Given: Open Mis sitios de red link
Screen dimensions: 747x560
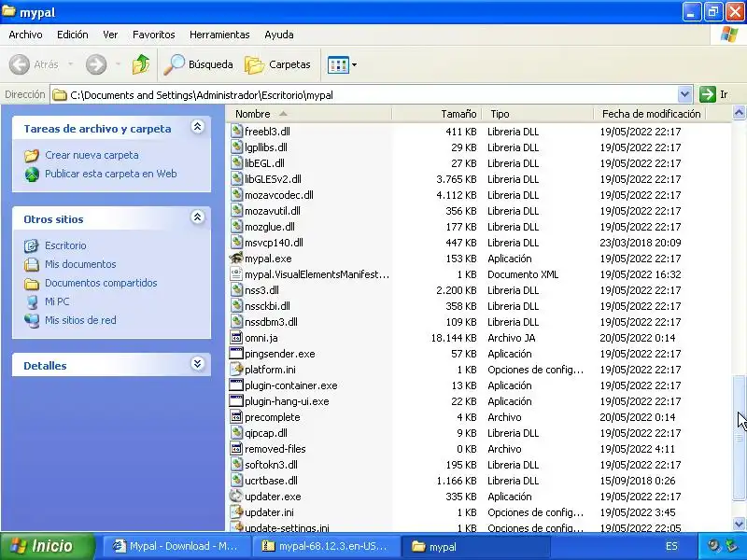Looking at the screenshot, I should tap(80, 320).
